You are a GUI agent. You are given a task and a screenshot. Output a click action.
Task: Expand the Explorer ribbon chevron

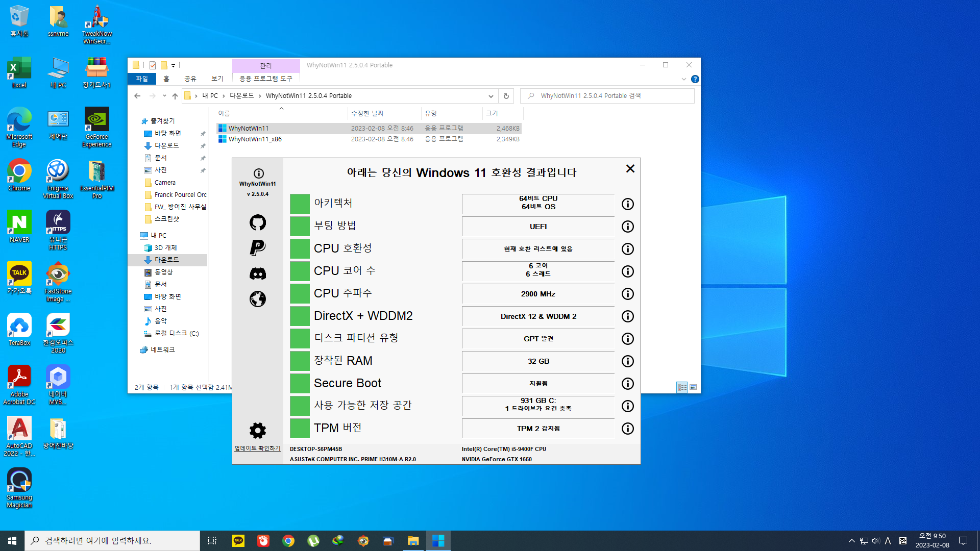pyautogui.click(x=684, y=79)
